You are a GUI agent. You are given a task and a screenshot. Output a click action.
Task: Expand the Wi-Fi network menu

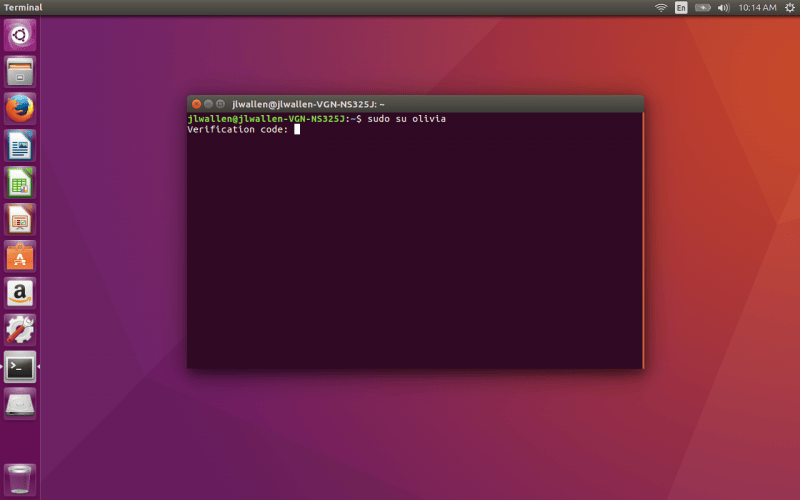[x=661, y=7]
